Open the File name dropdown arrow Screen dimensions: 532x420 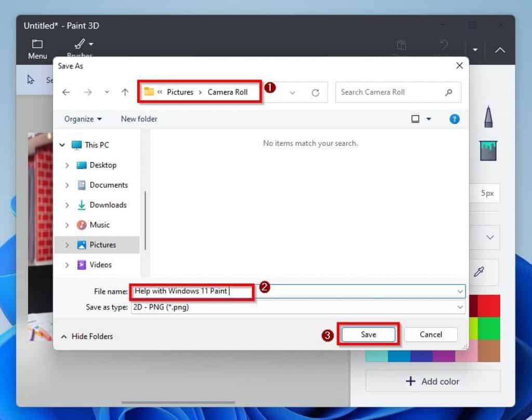[x=460, y=292]
